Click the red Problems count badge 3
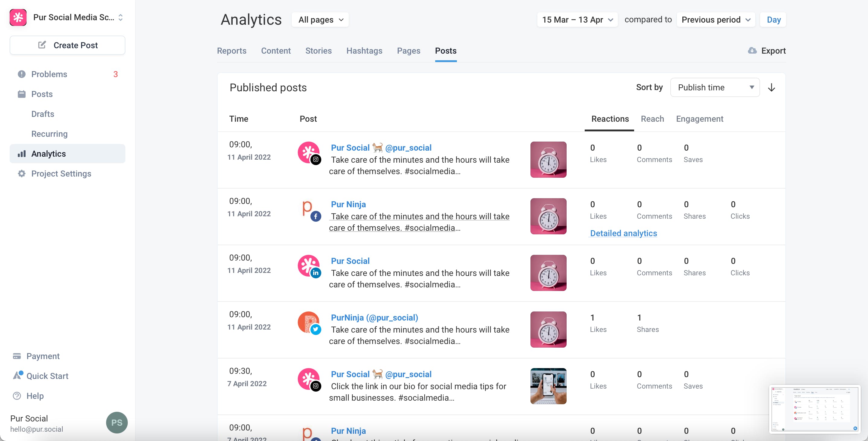 pyautogui.click(x=115, y=74)
